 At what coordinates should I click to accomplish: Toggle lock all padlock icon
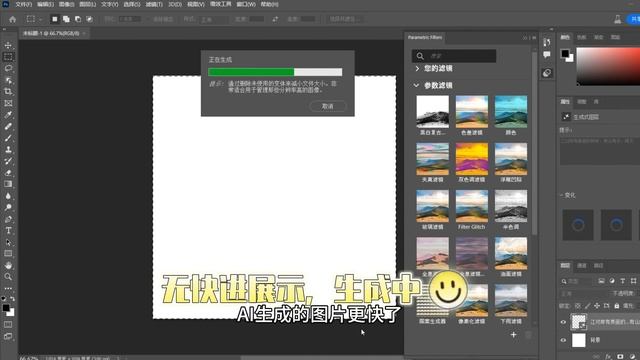617,306
